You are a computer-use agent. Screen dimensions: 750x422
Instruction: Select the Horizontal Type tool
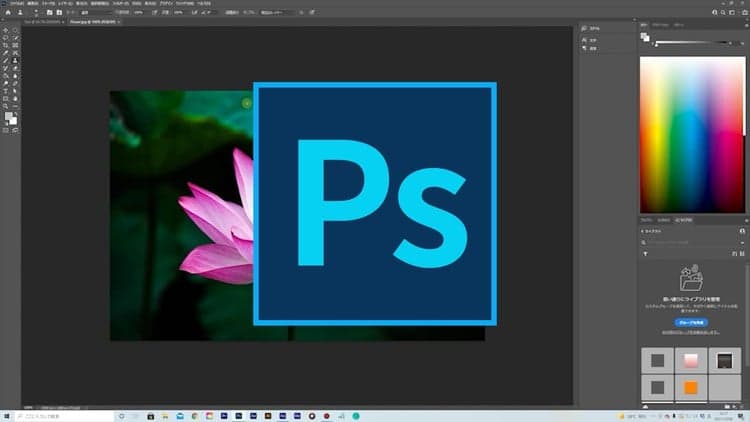[6, 91]
